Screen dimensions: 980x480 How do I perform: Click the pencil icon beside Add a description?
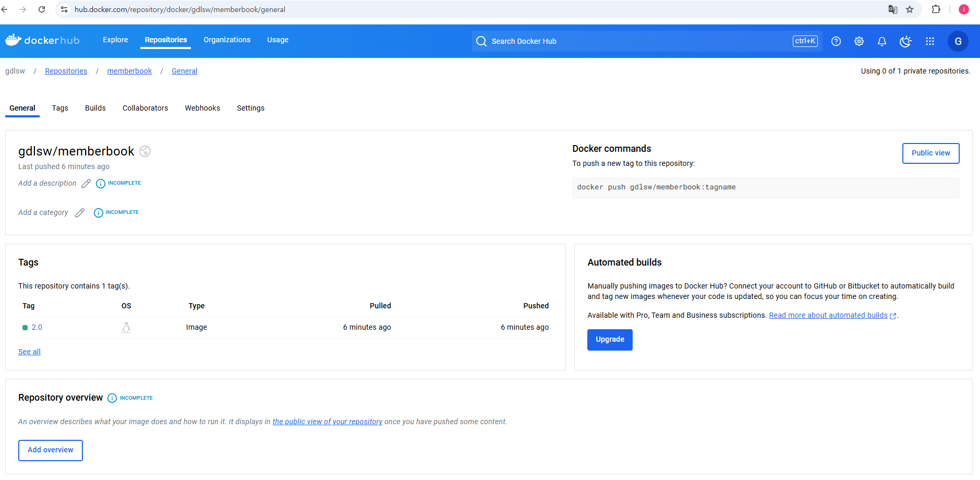click(x=86, y=184)
